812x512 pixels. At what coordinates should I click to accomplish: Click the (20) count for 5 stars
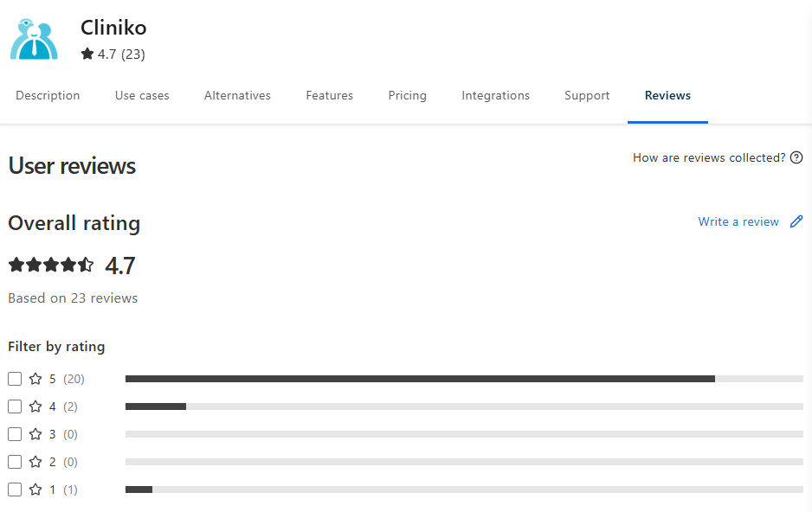tap(74, 379)
